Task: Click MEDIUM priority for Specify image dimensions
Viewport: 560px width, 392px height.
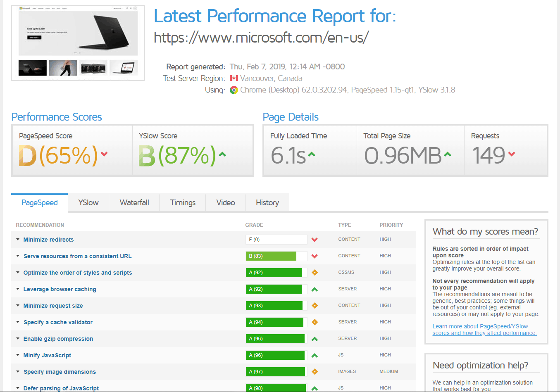Action: click(x=389, y=371)
